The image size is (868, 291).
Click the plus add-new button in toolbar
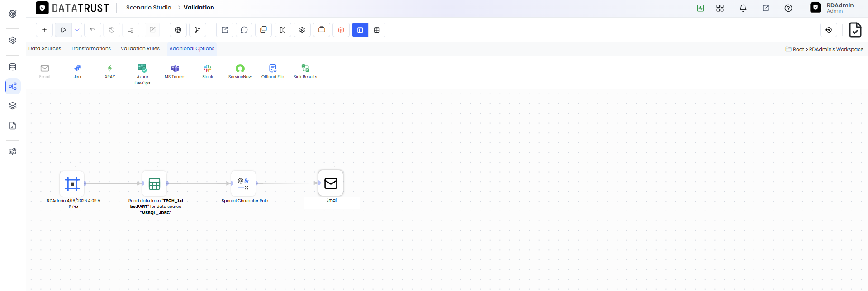[x=44, y=30]
